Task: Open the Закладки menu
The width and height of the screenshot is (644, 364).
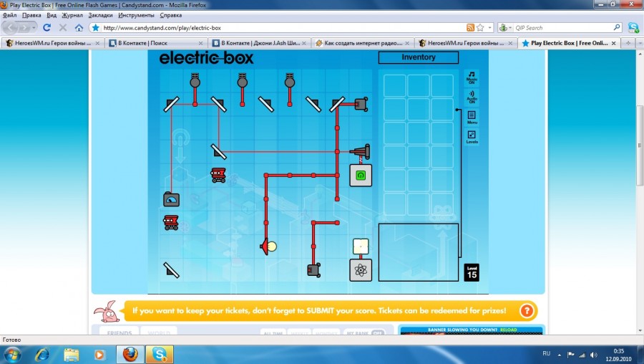Action: pos(101,15)
